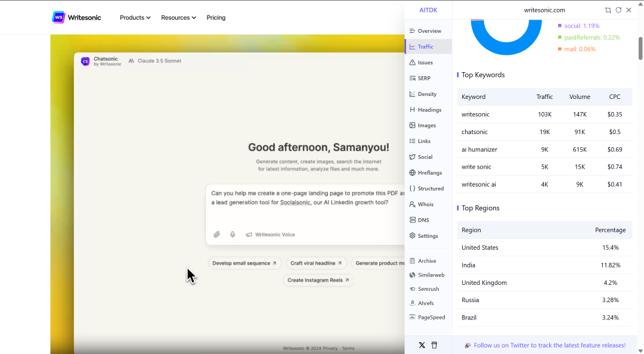Click the write sonic keyword cell
Viewport: 644px width, 354px height.
(x=476, y=167)
